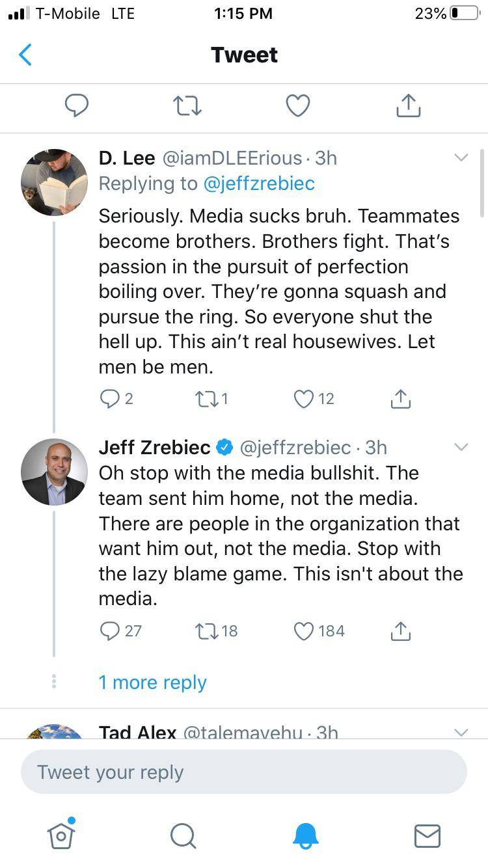Like Jeff Zrebiec's reply

pyautogui.click(x=303, y=631)
